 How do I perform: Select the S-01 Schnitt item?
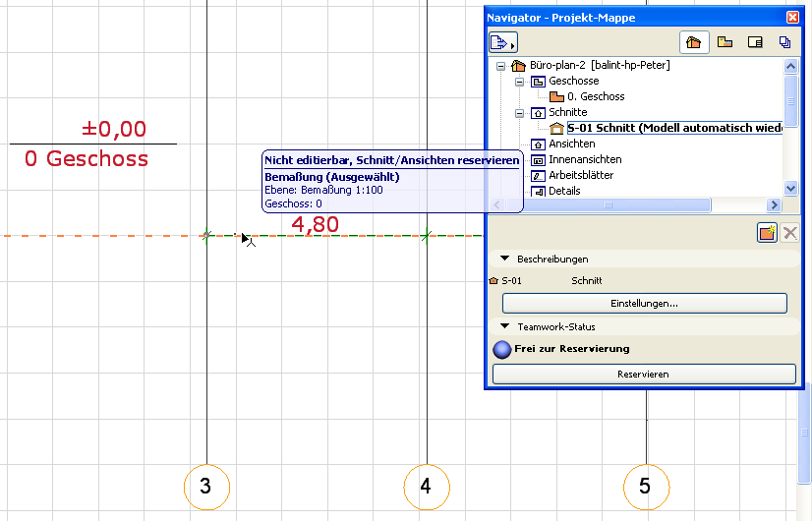[x=674, y=128]
